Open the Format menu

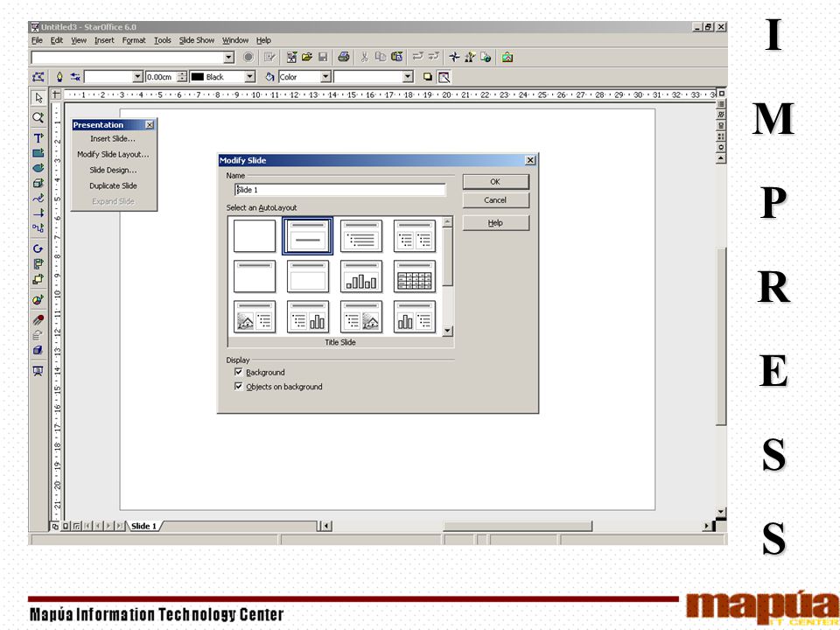click(x=133, y=40)
